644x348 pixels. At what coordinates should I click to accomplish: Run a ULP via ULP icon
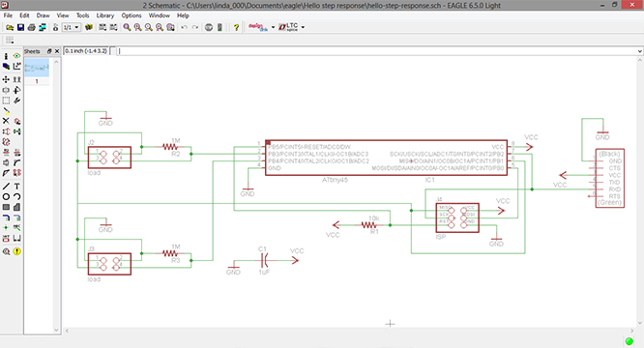113,27
